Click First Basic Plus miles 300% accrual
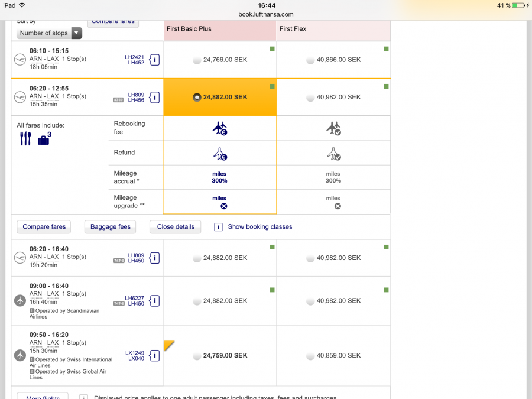532x399 pixels. [x=219, y=177]
